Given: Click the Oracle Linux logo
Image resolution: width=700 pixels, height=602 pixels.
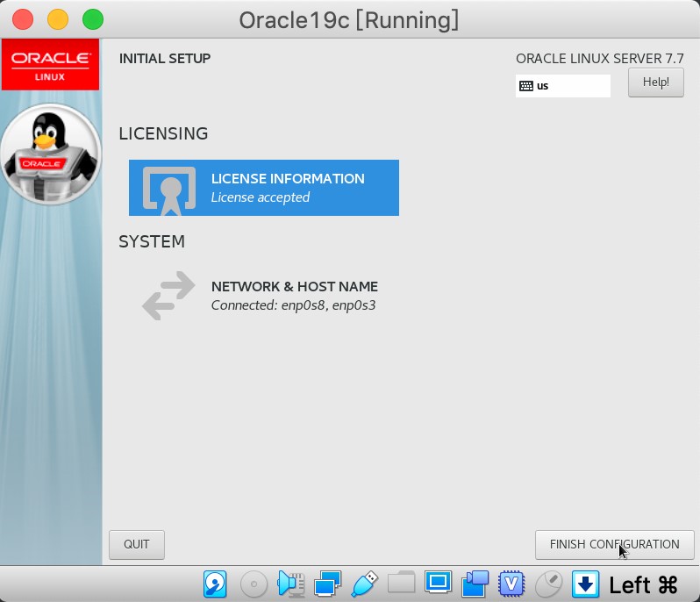Looking at the screenshot, I should click(51, 65).
